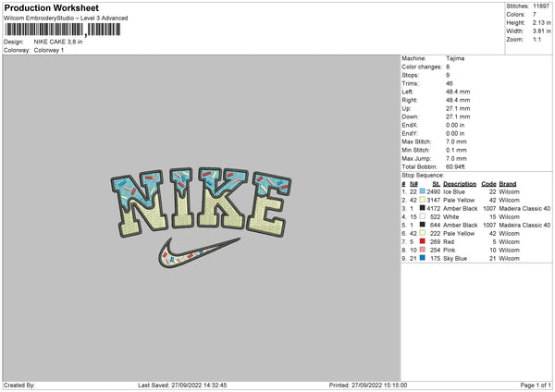The height and width of the screenshot is (392, 555).
Task: Click the White swatch in row 4
Action: coord(423,216)
